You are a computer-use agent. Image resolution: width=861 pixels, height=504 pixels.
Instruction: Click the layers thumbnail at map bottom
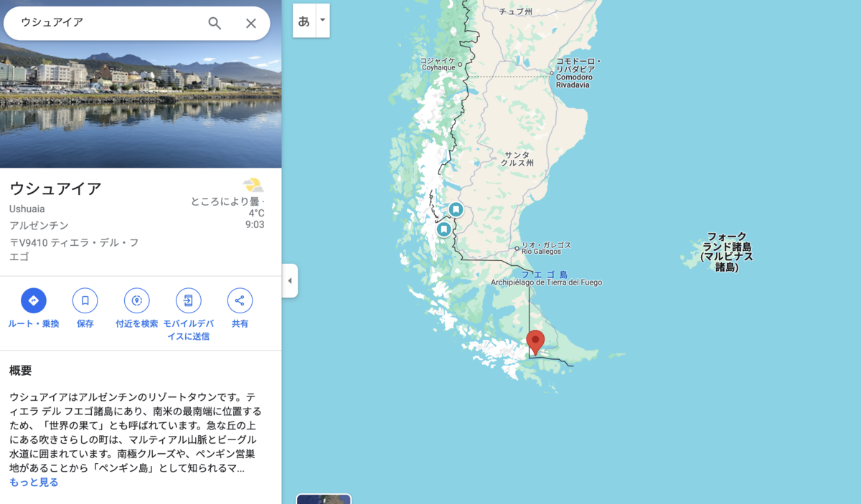pos(324,499)
